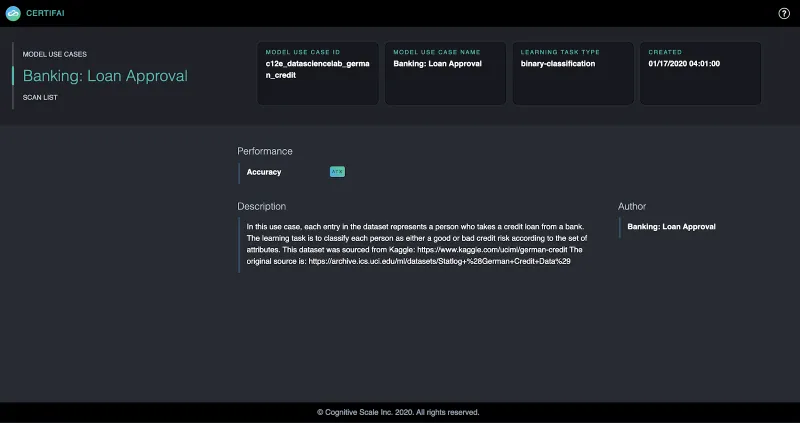Click the teal ATX badge beside Accuracy
The width and height of the screenshot is (800, 423).
(x=337, y=172)
